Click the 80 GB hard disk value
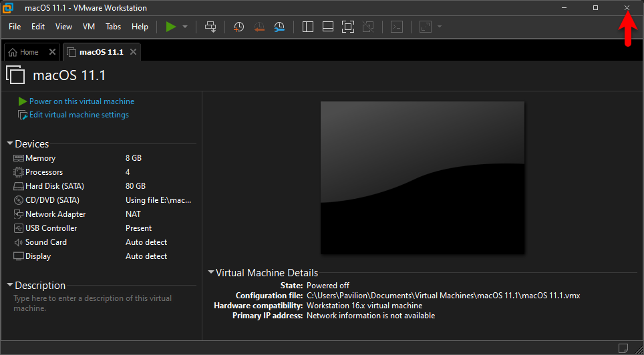This screenshot has height=355, width=644. [136, 186]
